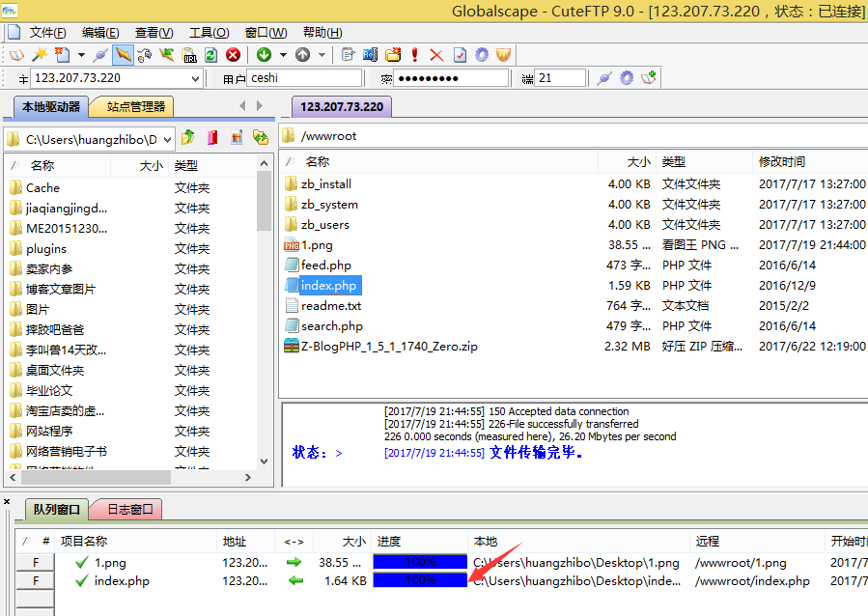Screen dimensions: 868x616
Task: Click the connection wizard wand icon
Action: click(x=40, y=55)
